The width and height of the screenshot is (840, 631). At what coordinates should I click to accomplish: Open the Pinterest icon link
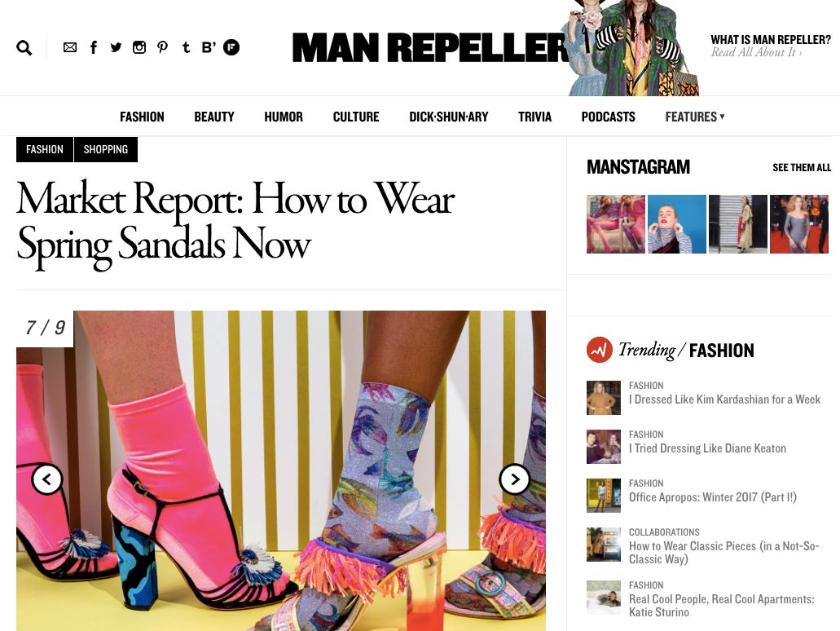[162, 47]
